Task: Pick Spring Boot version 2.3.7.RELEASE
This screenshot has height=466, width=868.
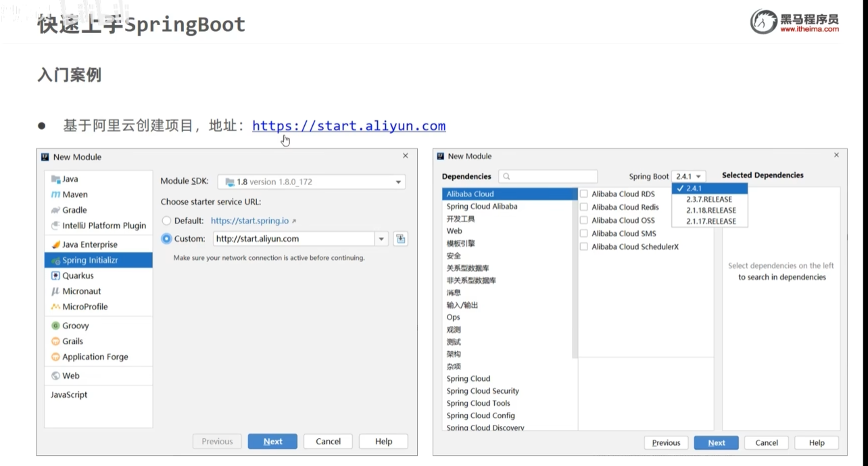Action: [710, 199]
